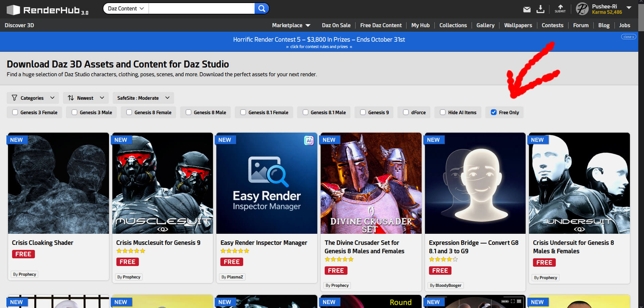This screenshot has height=308, width=644.
Task: Uncheck the Free Only checkbox
Action: tap(494, 112)
